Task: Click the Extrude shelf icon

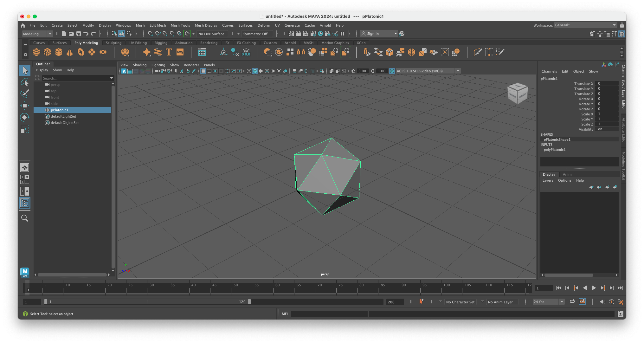Action: 367,52
